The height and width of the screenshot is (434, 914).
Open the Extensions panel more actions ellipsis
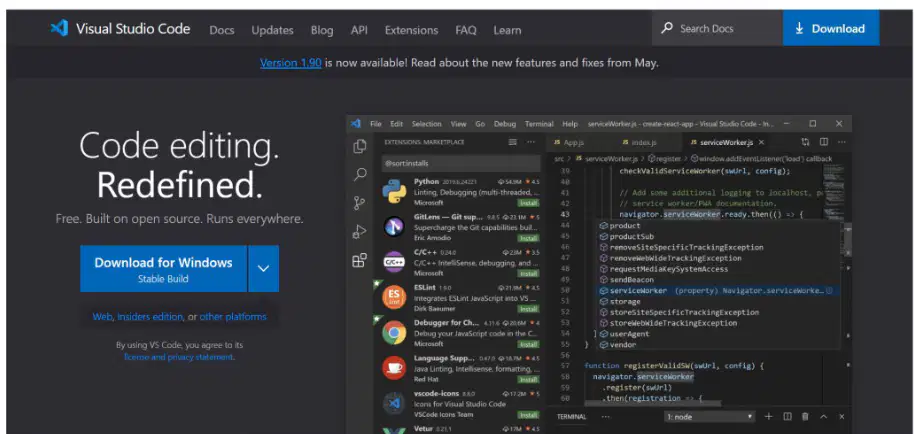530,142
